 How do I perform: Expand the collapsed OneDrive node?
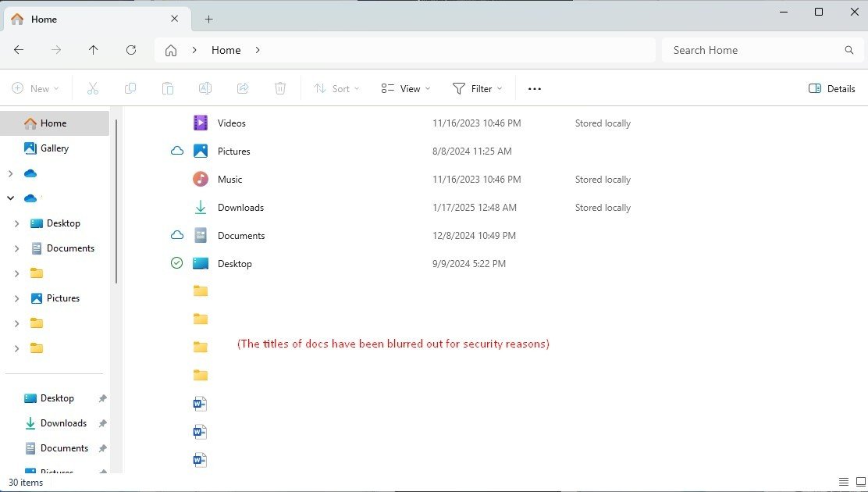click(x=10, y=173)
